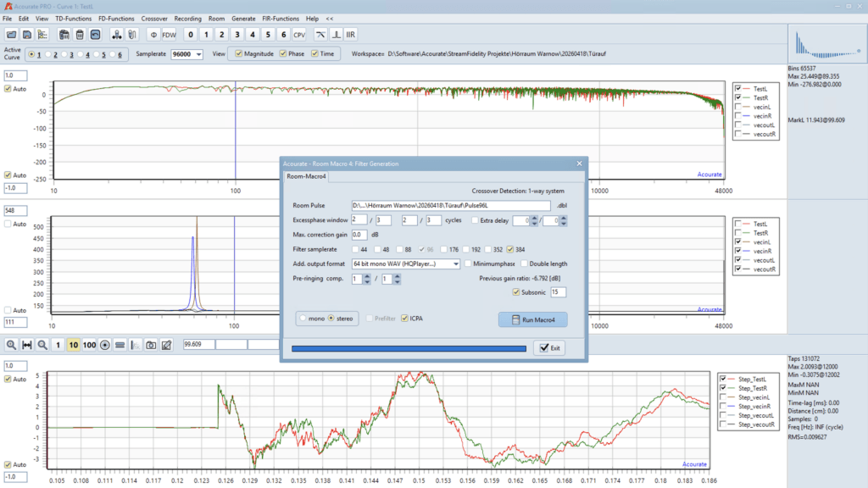The height and width of the screenshot is (488, 868).
Task: Click the horizontal fit-width arrows icon
Action: click(27, 345)
